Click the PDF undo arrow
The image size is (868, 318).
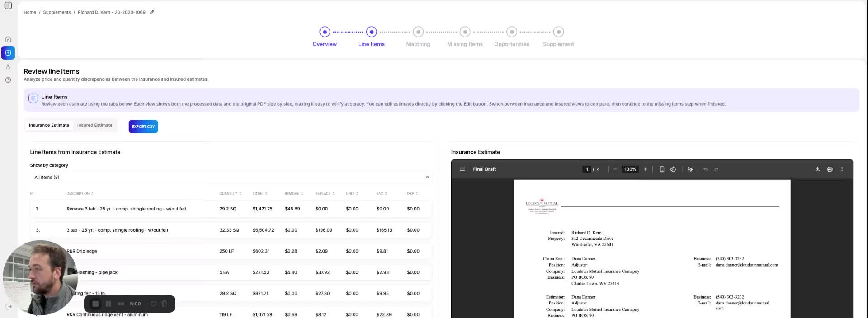[x=705, y=169]
